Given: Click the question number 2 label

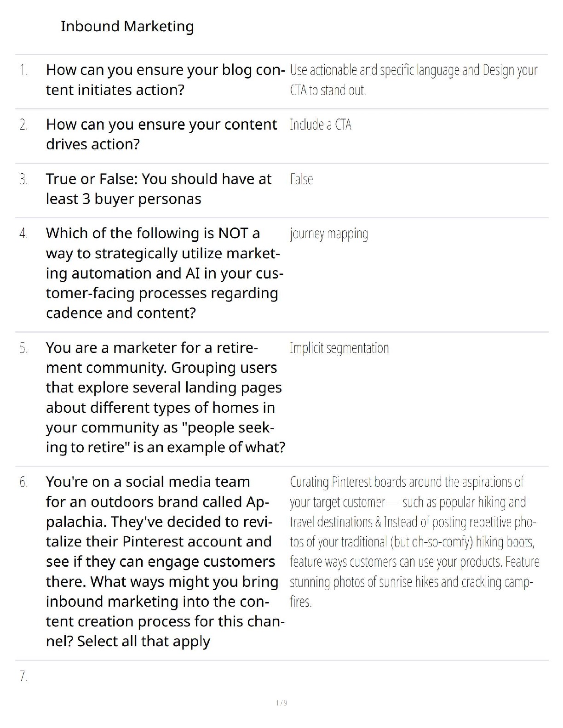Looking at the screenshot, I should pyautogui.click(x=23, y=125).
